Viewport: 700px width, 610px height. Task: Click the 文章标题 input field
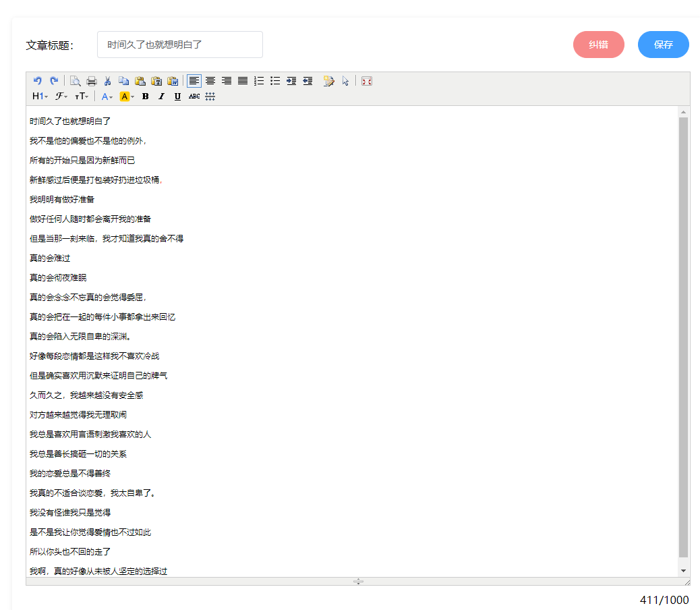[180, 45]
